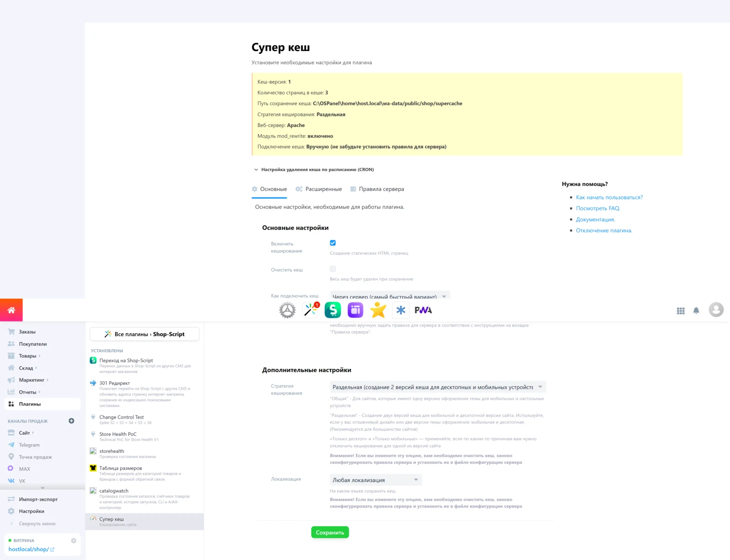Screen dimensions: 730x560
Task: Open the green Shop-Script app icon
Action: [333, 310]
